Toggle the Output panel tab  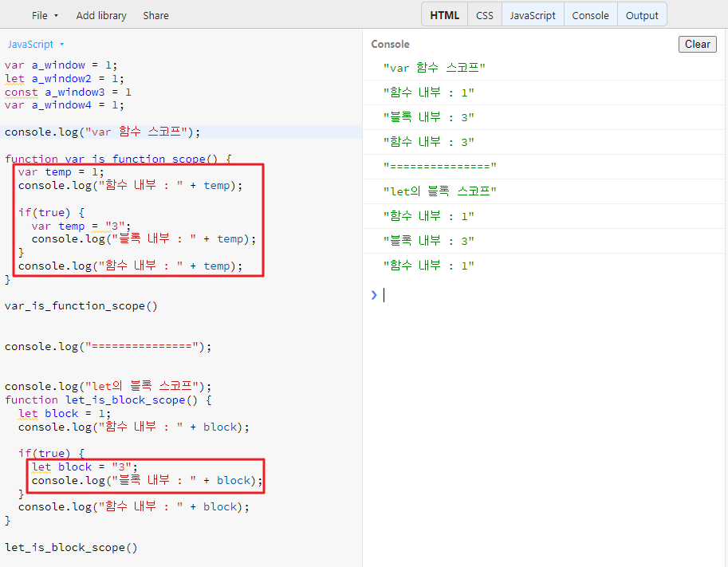642,15
